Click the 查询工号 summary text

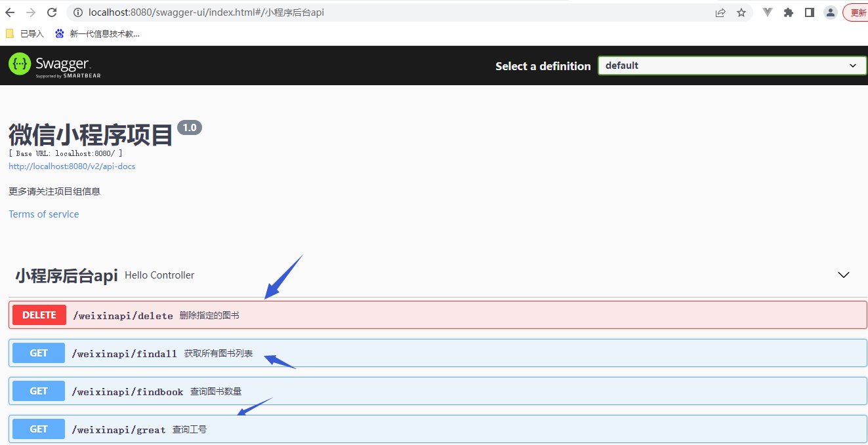190,430
